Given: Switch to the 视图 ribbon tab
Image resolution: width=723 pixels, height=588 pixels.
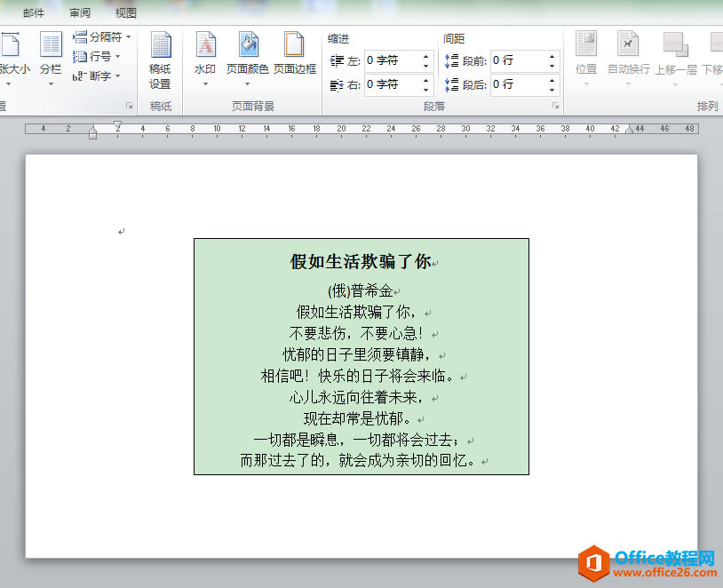Looking at the screenshot, I should pyautogui.click(x=125, y=13).
